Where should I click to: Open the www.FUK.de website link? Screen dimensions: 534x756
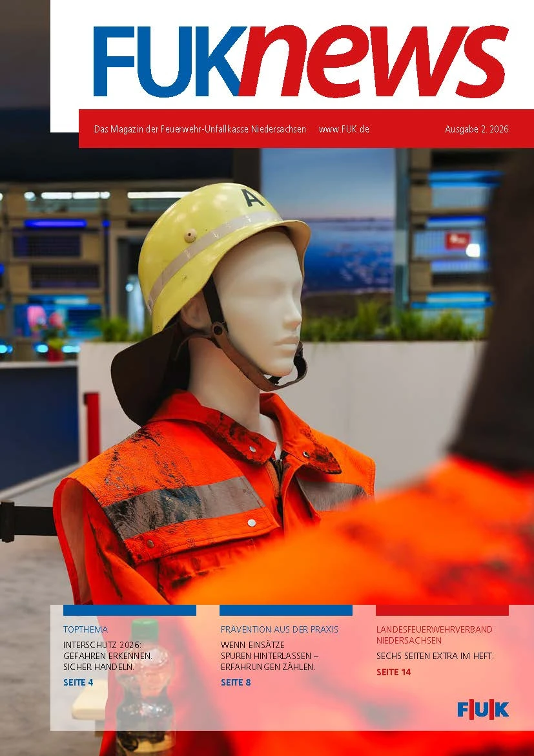pos(344,129)
